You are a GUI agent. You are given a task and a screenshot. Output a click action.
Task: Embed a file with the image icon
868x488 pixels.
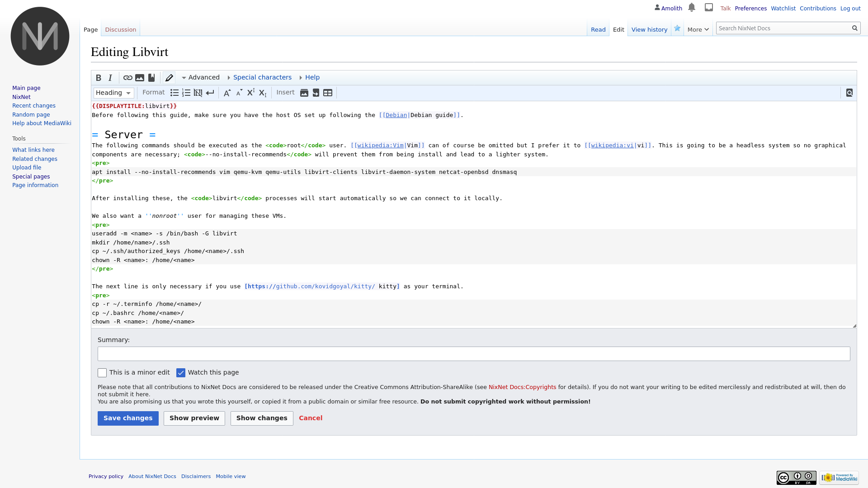point(140,78)
